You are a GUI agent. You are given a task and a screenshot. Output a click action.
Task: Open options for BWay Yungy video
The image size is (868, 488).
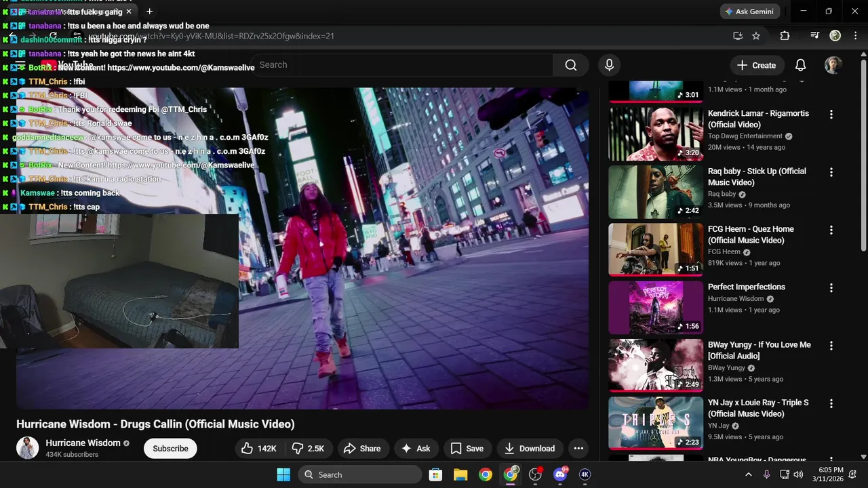[x=831, y=346]
